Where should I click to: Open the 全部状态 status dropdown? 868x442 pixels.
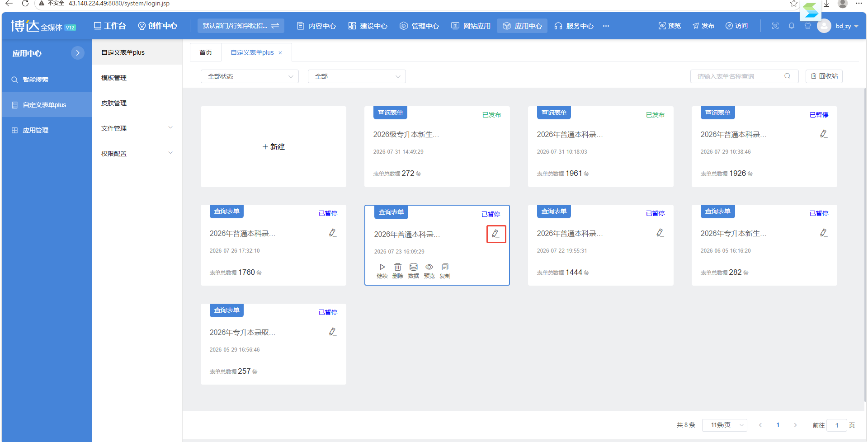pyautogui.click(x=250, y=76)
